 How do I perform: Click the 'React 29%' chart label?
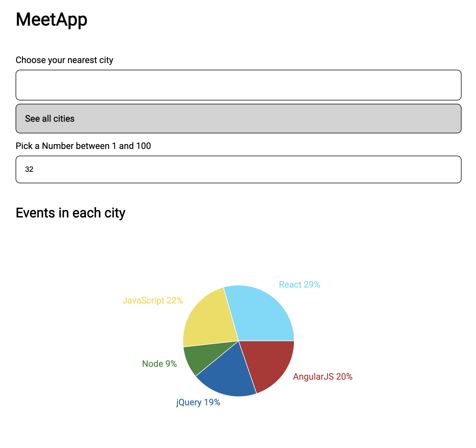(x=300, y=285)
